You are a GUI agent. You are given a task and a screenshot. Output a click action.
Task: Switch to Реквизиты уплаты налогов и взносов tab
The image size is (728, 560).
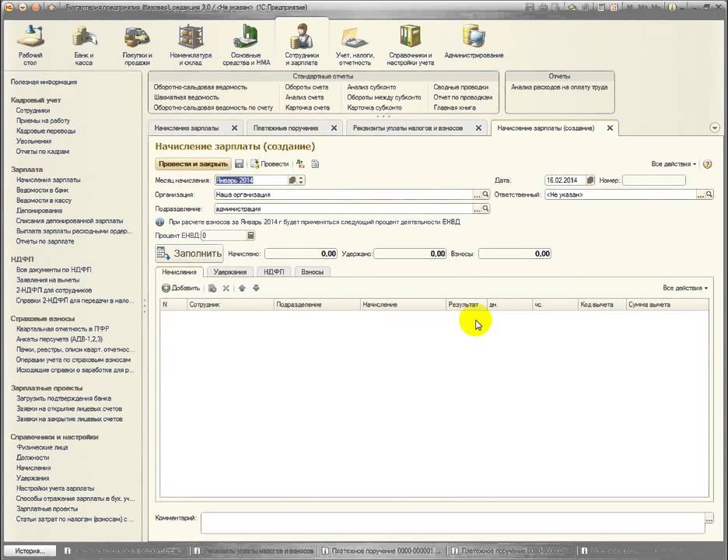pos(408,128)
